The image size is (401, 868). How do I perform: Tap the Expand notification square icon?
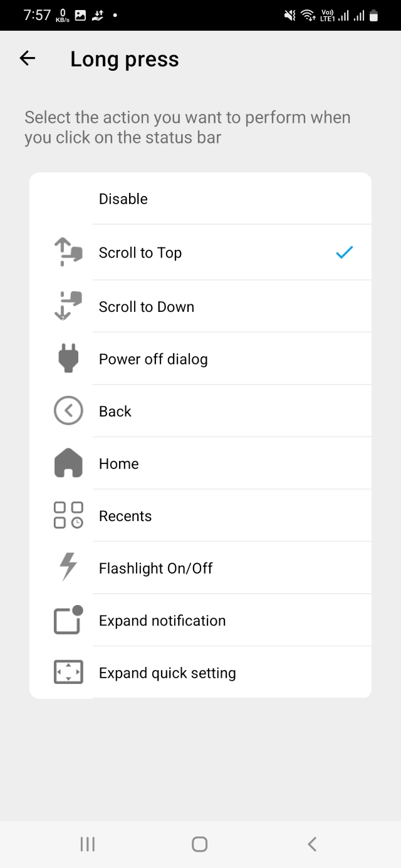click(68, 620)
